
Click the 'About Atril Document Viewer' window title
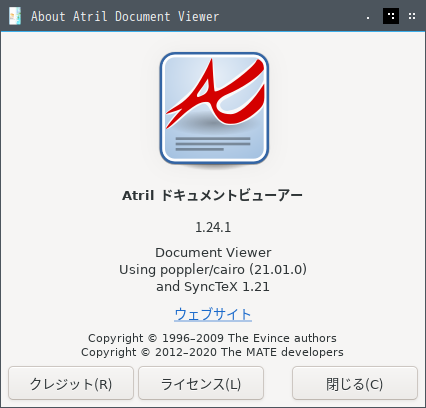tap(125, 16)
